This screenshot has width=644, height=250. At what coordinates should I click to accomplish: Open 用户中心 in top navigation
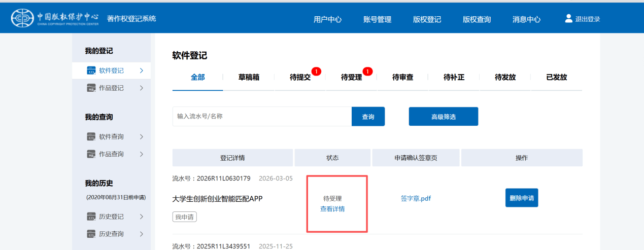(327, 19)
